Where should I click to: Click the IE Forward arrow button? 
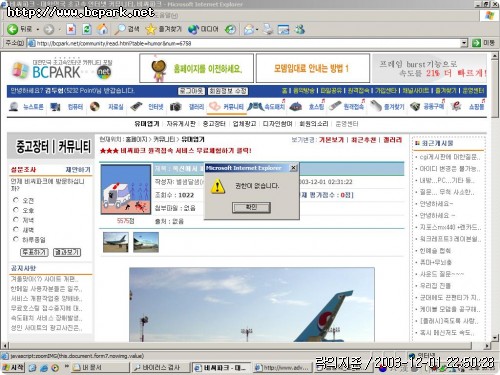(x=49, y=30)
